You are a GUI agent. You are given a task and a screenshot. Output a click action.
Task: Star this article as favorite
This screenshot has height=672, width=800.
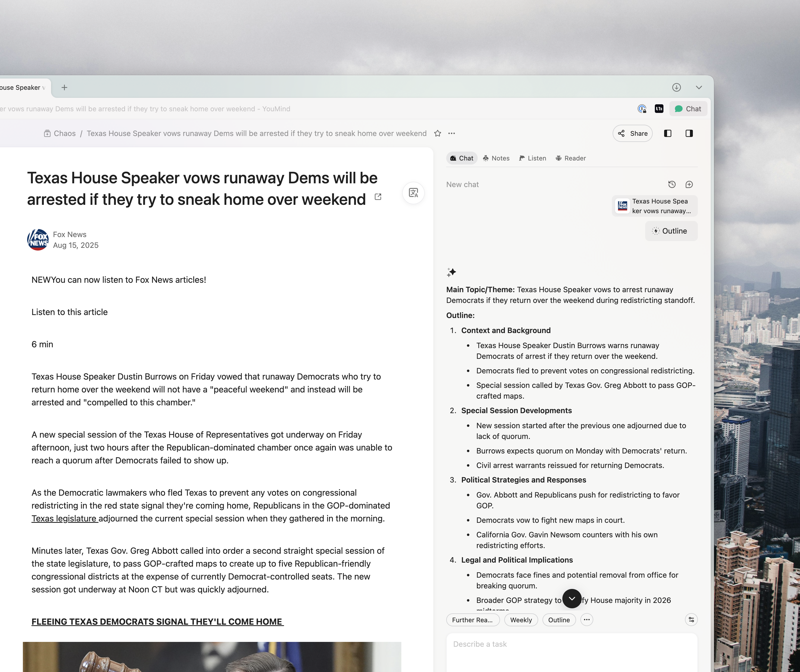click(x=437, y=133)
